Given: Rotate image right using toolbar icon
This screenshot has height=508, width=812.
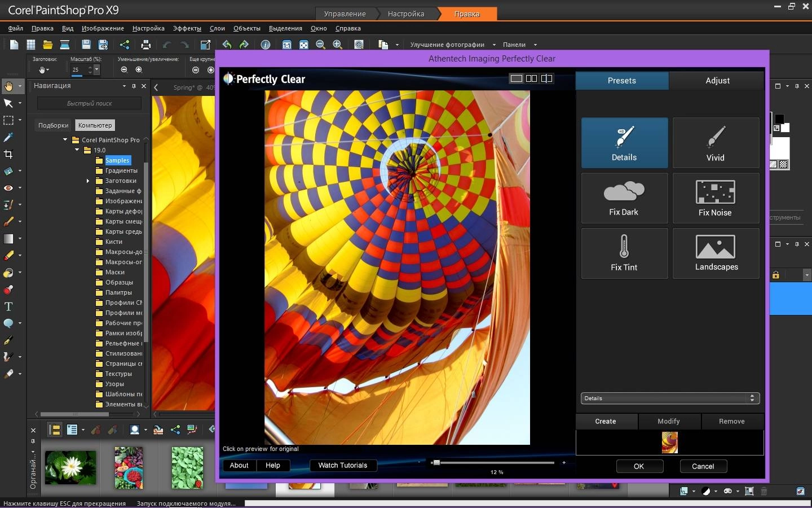Looking at the screenshot, I should pyautogui.click(x=244, y=45).
